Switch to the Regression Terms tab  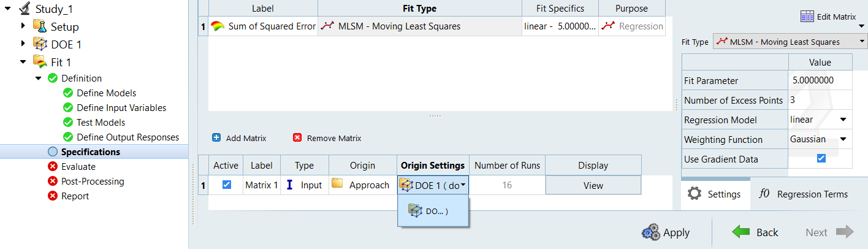[804, 194]
